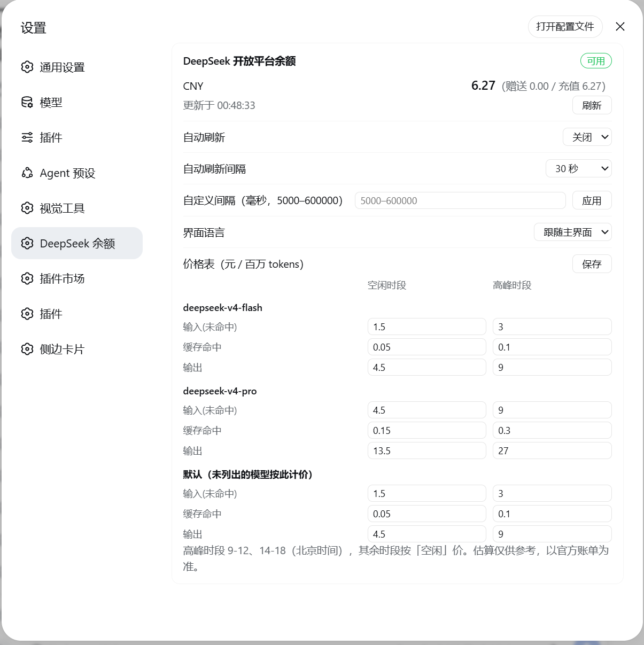
Task: Go to 插件市场 section
Action: (x=77, y=278)
